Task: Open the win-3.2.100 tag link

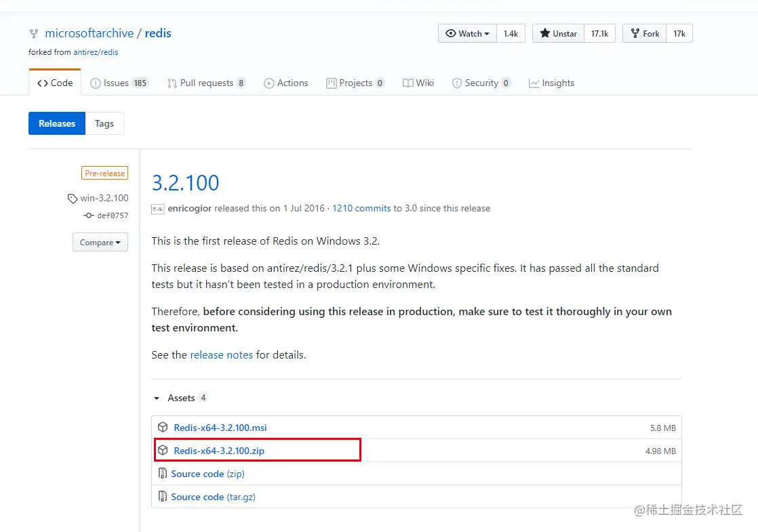Action: pyautogui.click(x=104, y=198)
